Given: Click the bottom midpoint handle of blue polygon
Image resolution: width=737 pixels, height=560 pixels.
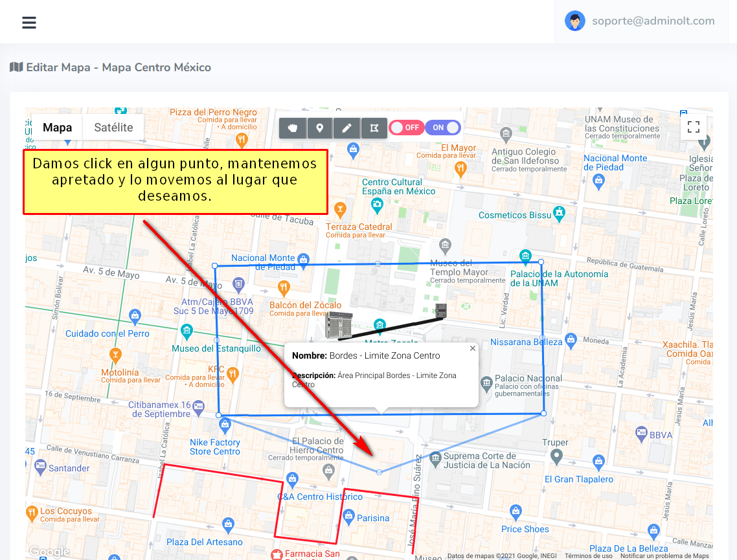Looking at the screenshot, I should [380, 472].
